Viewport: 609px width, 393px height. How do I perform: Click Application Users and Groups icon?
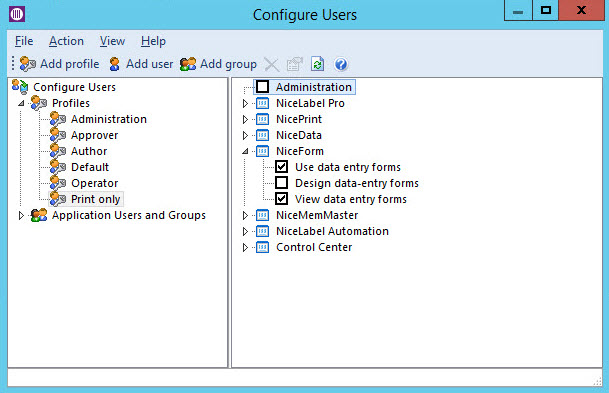point(39,215)
